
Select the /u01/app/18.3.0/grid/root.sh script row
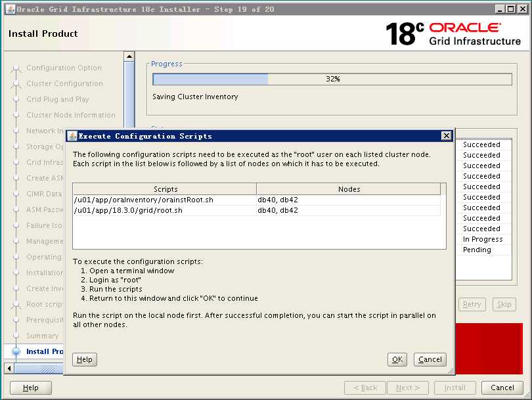[x=257, y=210]
